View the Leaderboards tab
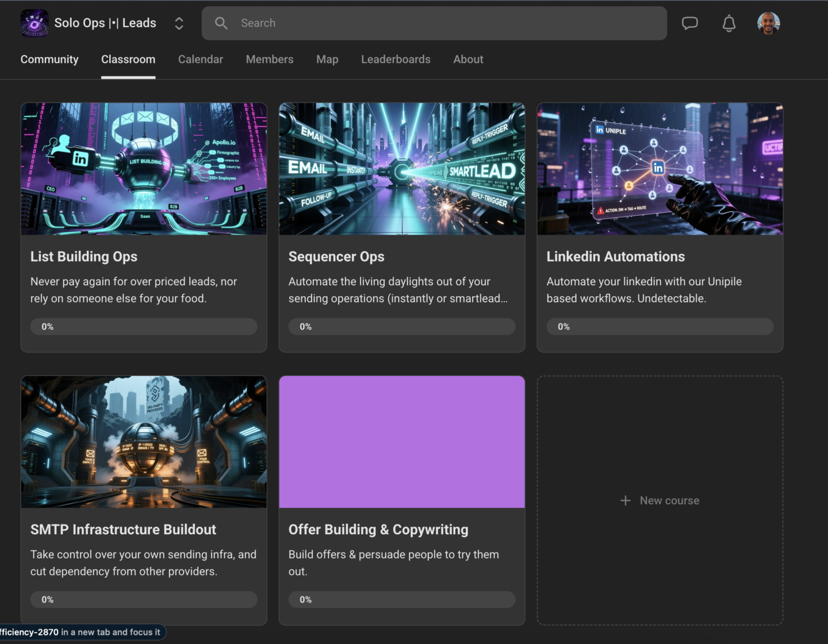This screenshot has width=828, height=644. click(x=396, y=59)
